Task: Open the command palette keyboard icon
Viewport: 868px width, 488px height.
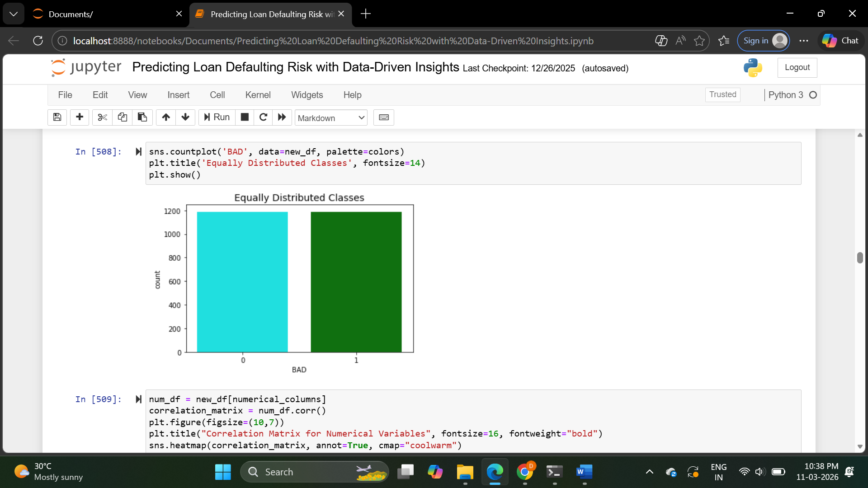Action: [384, 117]
